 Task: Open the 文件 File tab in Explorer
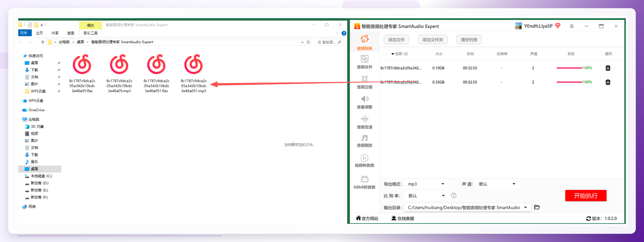[25, 33]
